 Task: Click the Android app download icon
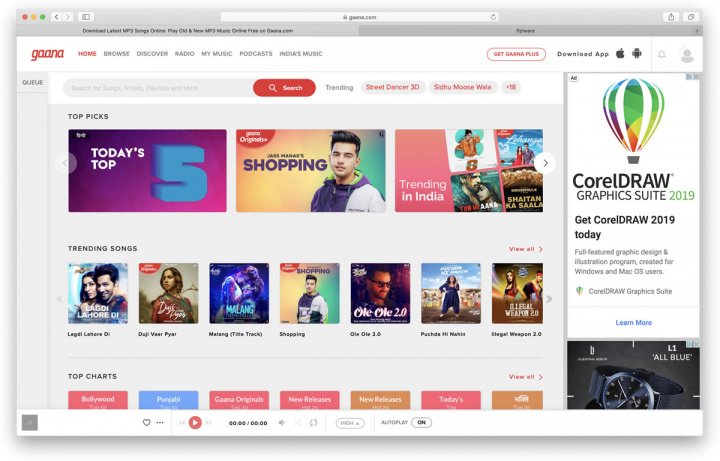point(636,53)
